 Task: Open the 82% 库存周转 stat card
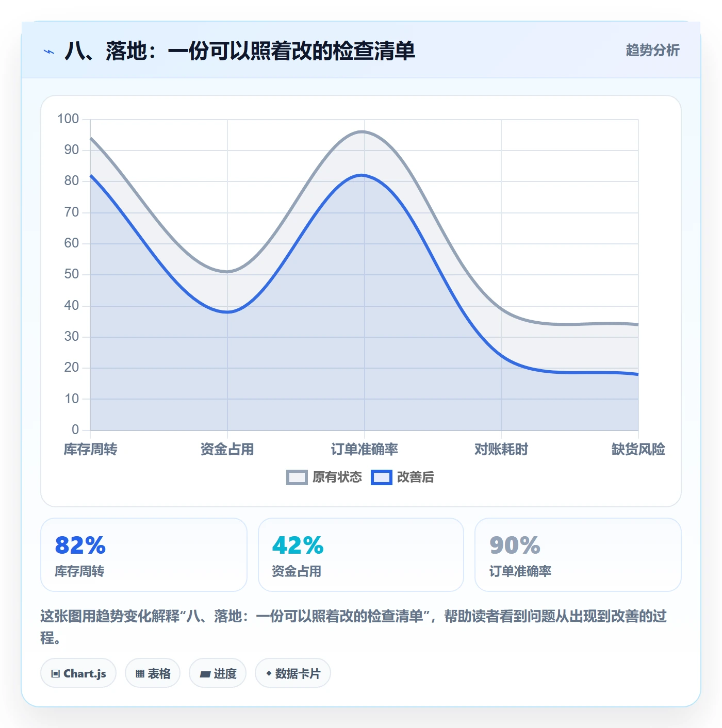(144, 555)
